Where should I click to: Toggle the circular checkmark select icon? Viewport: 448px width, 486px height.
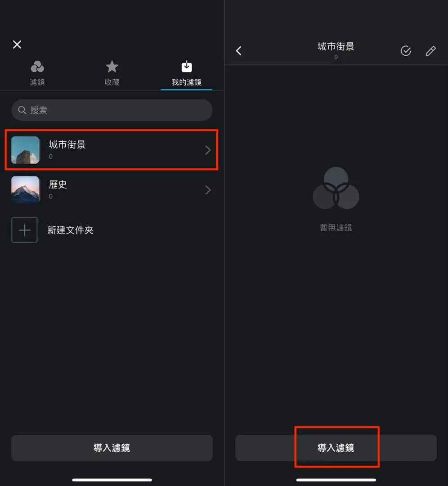point(406,51)
